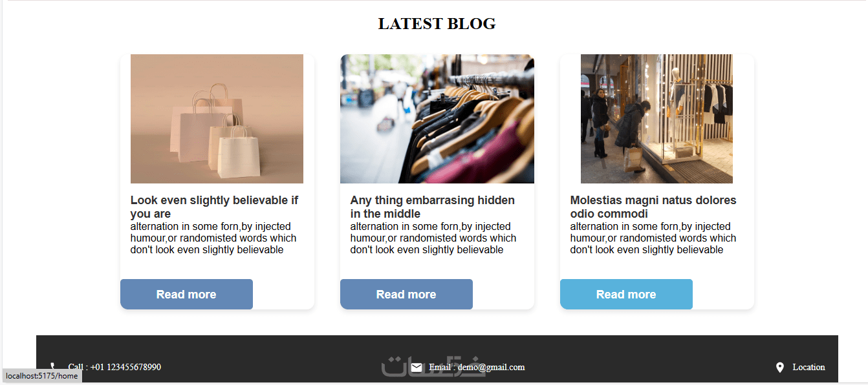Open "Any thing embarrasing hidden" blog title

click(433, 207)
